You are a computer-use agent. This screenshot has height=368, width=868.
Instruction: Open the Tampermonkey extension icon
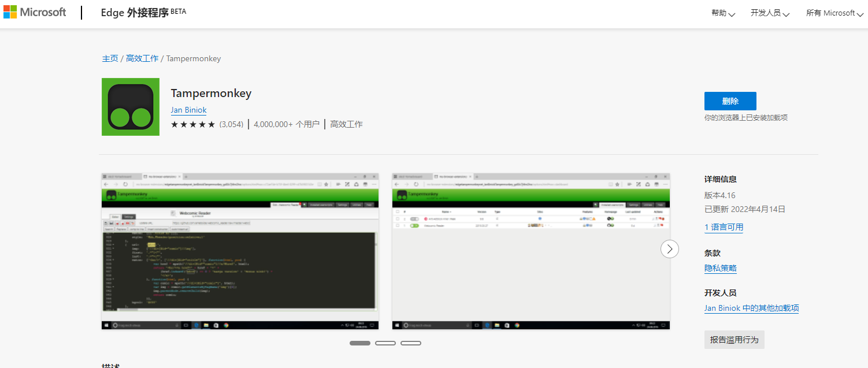click(131, 107)
